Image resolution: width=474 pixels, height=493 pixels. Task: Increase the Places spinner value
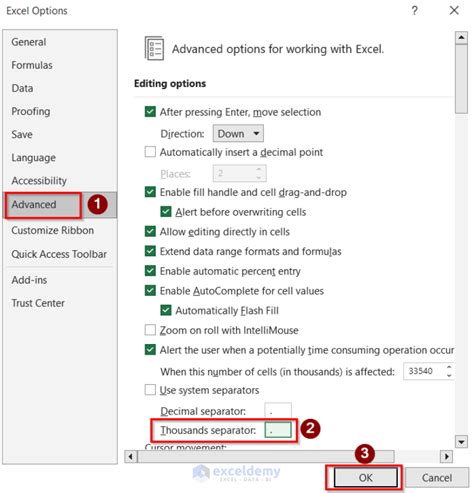(x=259, y=170)
